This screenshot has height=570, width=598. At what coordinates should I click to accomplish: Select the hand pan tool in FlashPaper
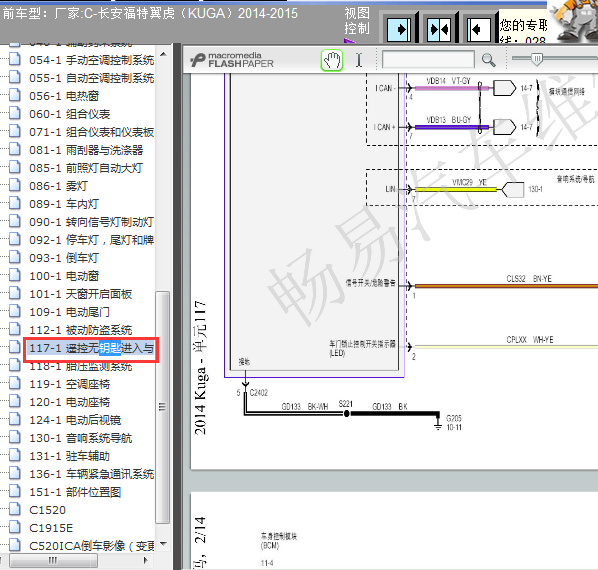(x=332, y=60)
